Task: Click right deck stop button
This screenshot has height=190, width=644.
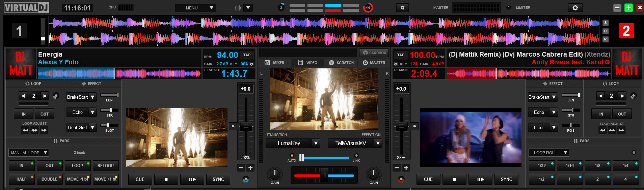Action: tap(454, 180)
